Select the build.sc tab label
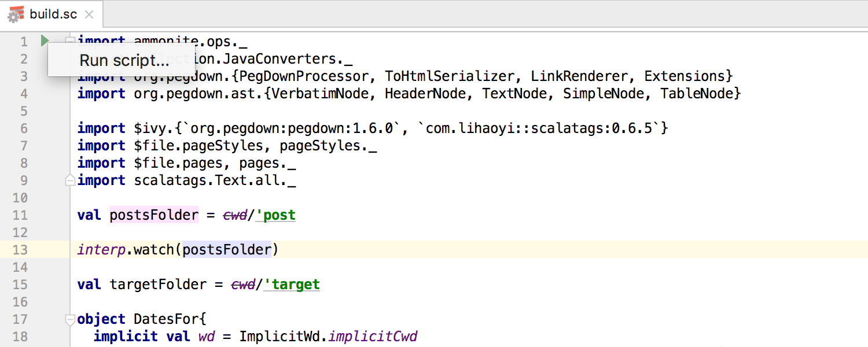Image resolution: width=868 pixels, height=347 pixels. [53, 14]
